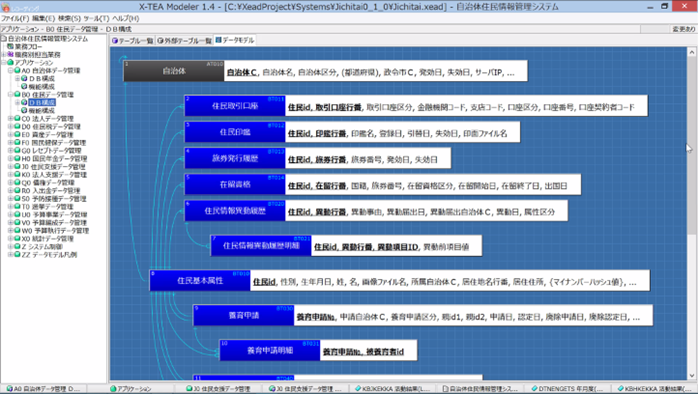
Task: Click the テーブル一覧 tab icon
Action: pos(115,41)
